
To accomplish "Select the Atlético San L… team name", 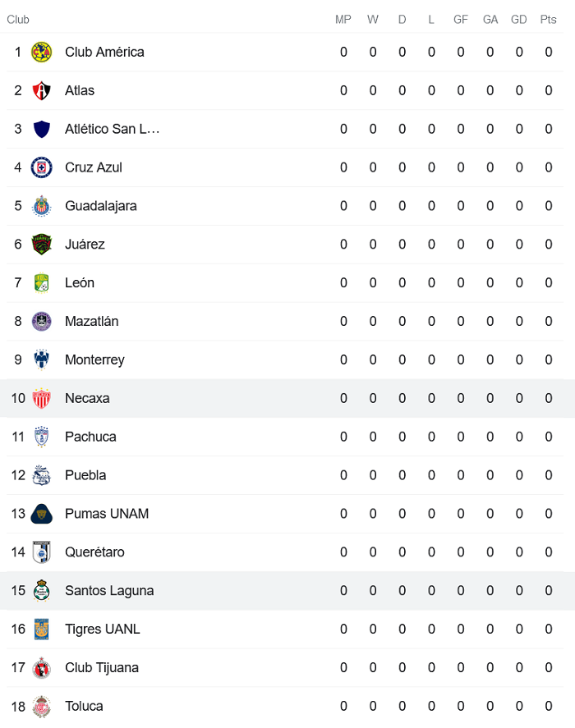I will (x=112, y=129).
